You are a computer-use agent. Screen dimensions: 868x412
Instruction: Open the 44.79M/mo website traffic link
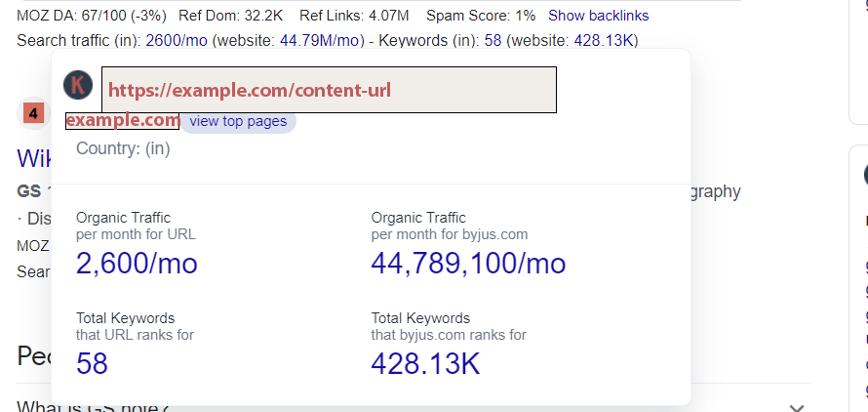(320, 40)
